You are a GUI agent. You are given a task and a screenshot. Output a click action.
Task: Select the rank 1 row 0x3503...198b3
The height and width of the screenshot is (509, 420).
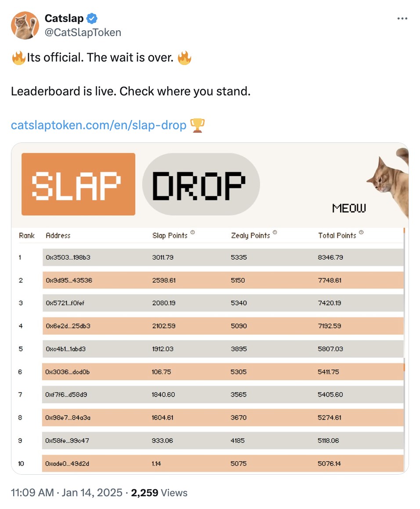click(x=223, y=258)
